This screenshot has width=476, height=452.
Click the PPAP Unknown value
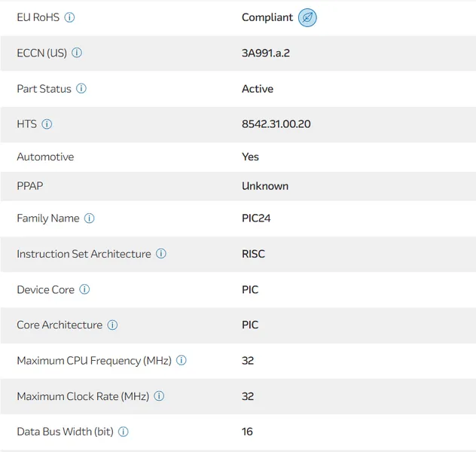(x=265, y=186)
